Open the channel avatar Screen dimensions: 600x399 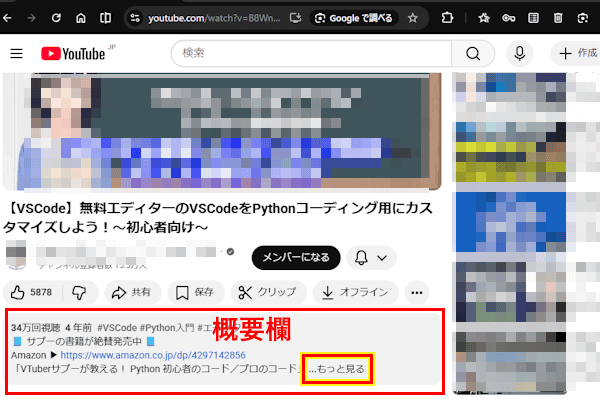click(x=16, y=254)
